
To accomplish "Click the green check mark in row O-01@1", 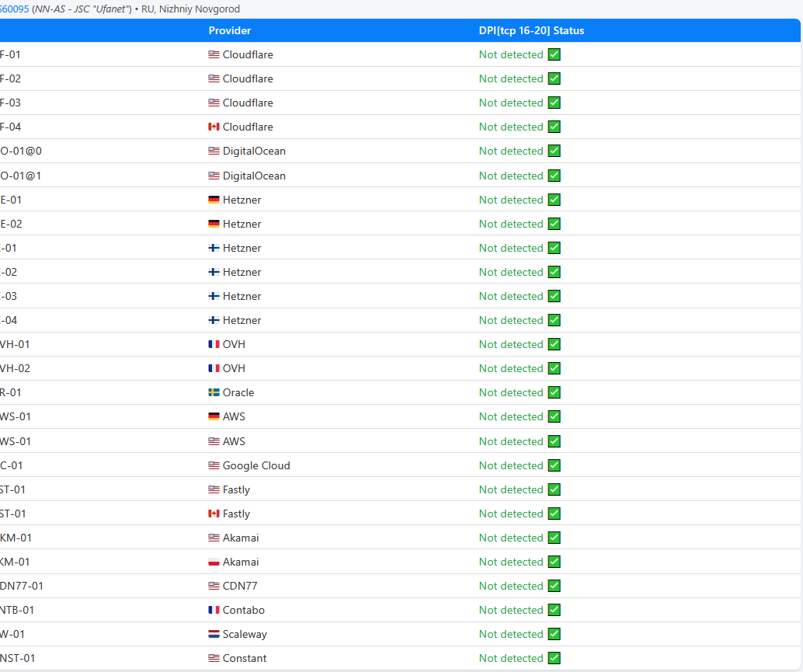I will pyautogui.click(x=554, y=176).
